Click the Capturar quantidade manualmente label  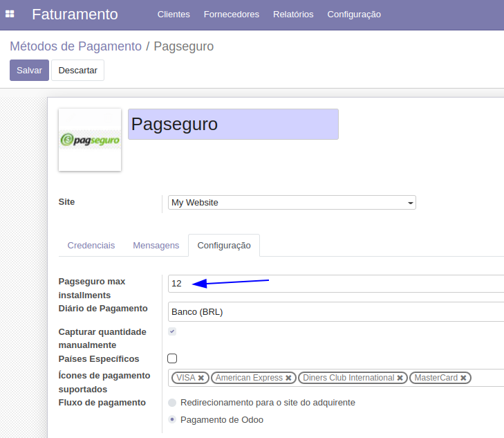102,338
